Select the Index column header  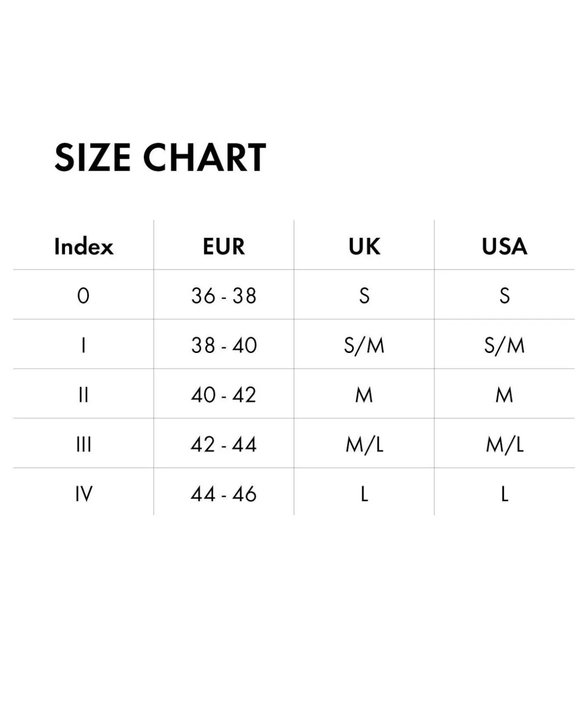click(x=84, y=246)
